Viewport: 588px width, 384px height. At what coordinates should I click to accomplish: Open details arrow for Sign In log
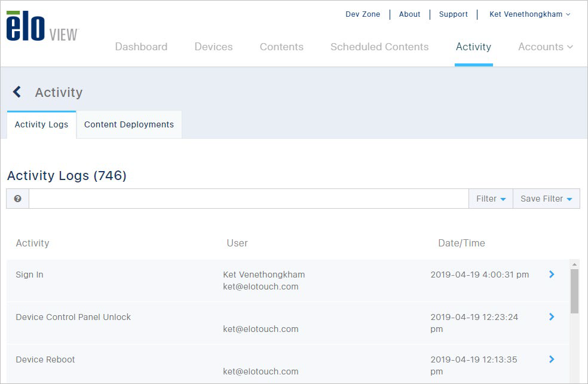tap(552, 275)
